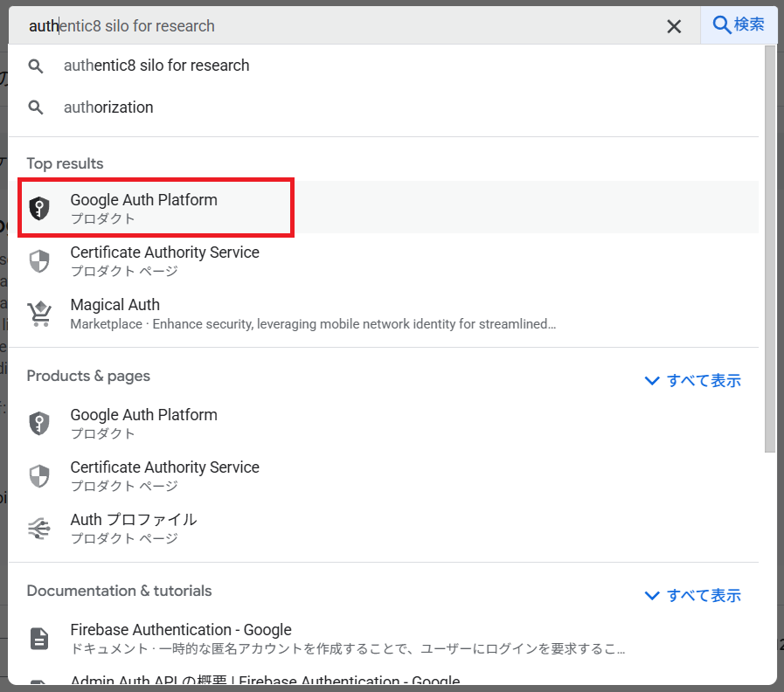
Task: Select the "authentic8 silo for research" suggestion
Action: coord(156,66)
